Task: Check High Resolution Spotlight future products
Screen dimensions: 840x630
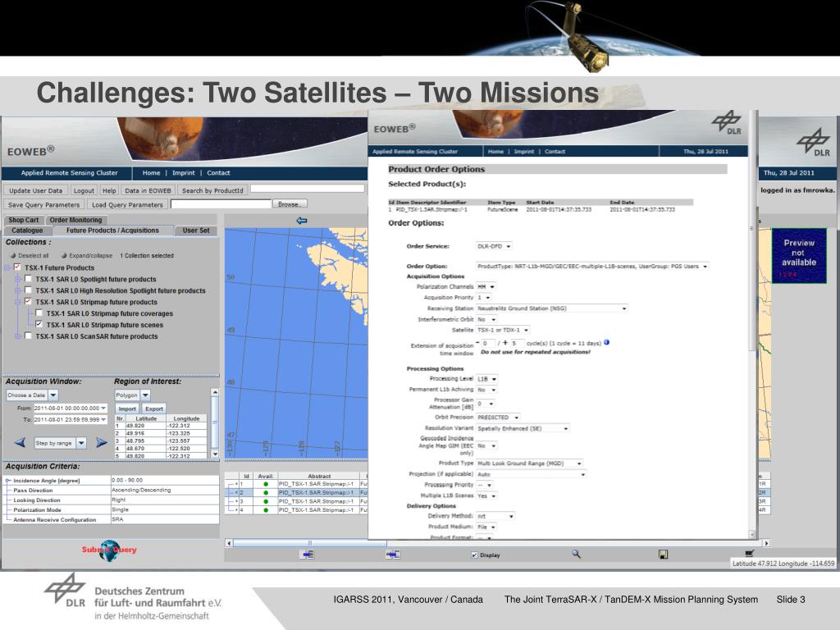Action: (28, 290)
